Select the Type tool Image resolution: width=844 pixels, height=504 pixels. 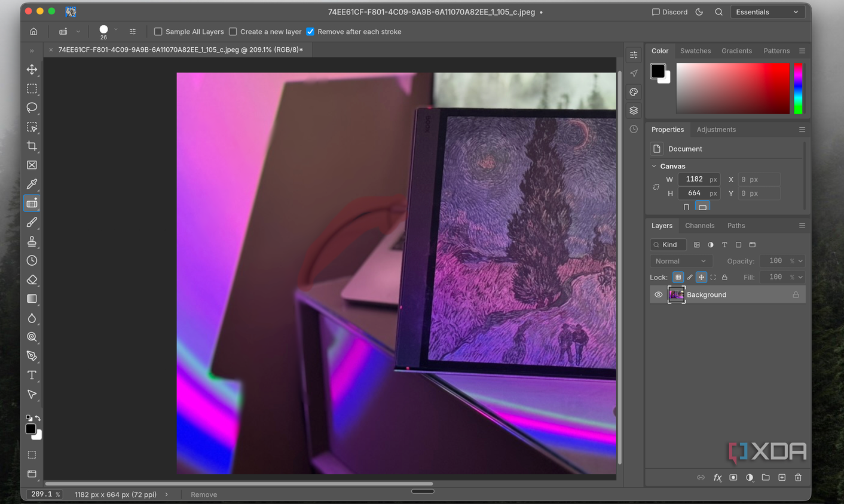(x=32, y=375)
